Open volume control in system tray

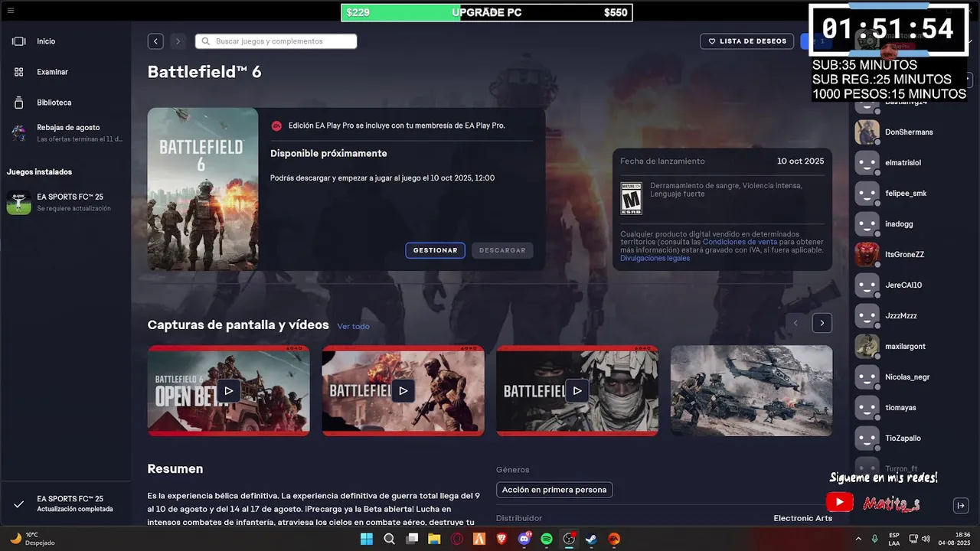pos(926,539)
